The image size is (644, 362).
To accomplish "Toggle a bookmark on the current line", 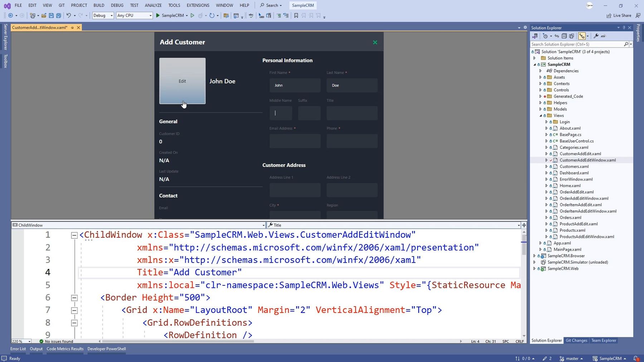I will click(x=296, y=15).
